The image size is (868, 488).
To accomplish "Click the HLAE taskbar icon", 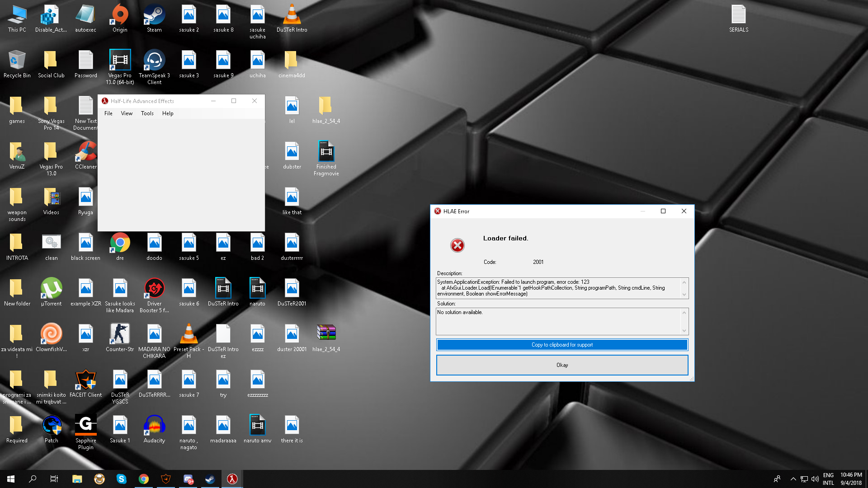I will pos(232,479).
